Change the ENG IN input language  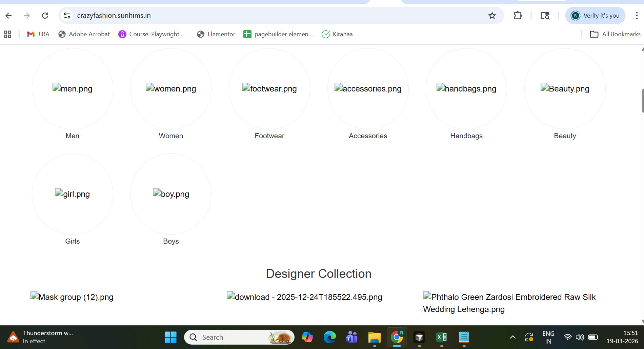coord(548,337)
